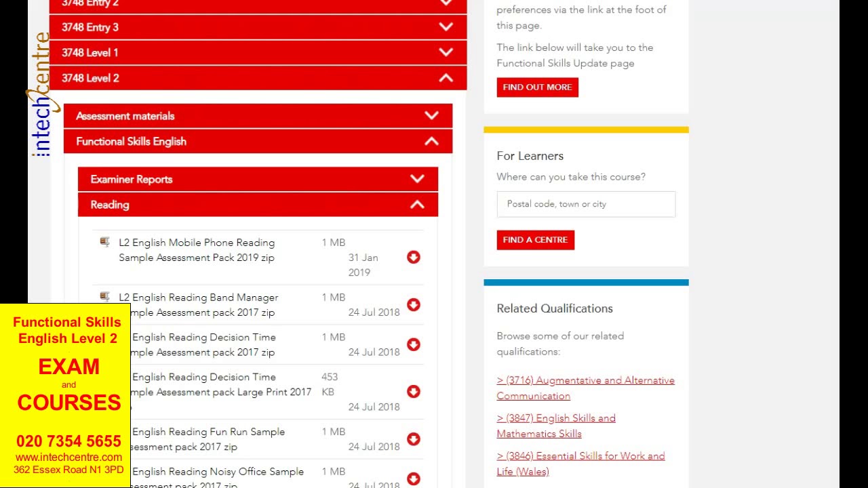Screen dimensions: 868x488
Task: Collapse Functional Skills English section
Action: click(x=258, y=142)
